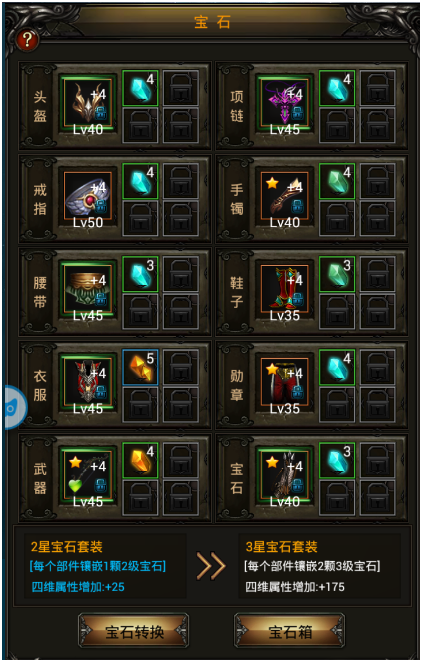The height and width of the screenshot is (662, 422).
Task: Click the level 4 orange gem in weapon row
Action: pyautogui.click(x=140, y=460)
